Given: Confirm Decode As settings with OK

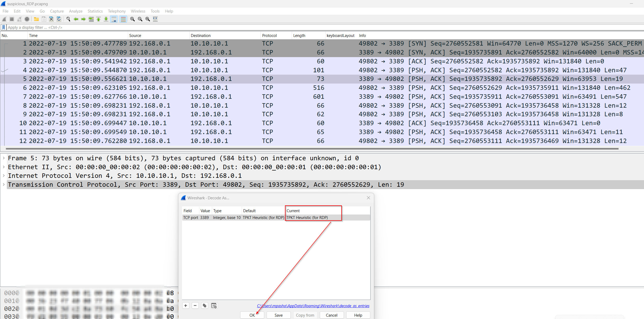Looking at the screenshot, I should (x=252, y=315).
